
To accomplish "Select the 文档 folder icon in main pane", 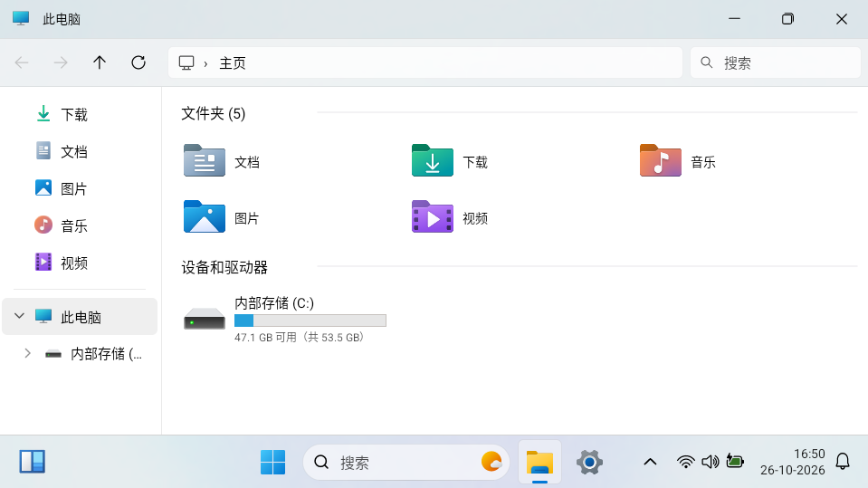I will click(x=205, y=160).
